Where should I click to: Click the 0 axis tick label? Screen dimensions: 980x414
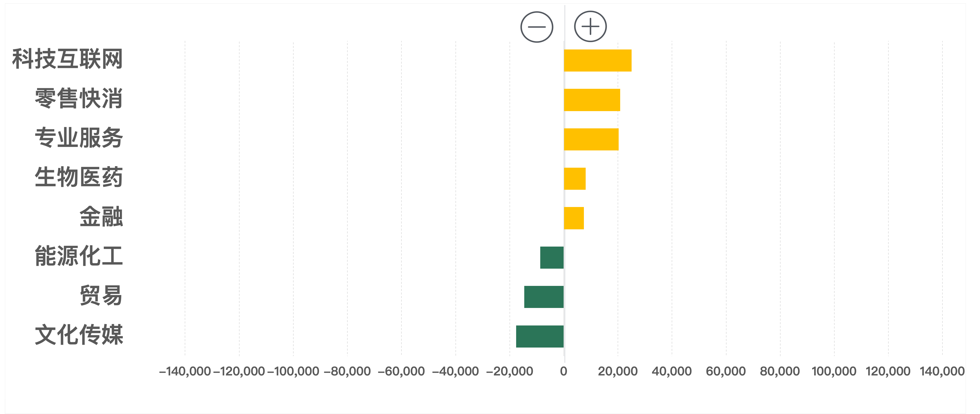point(563,371)
